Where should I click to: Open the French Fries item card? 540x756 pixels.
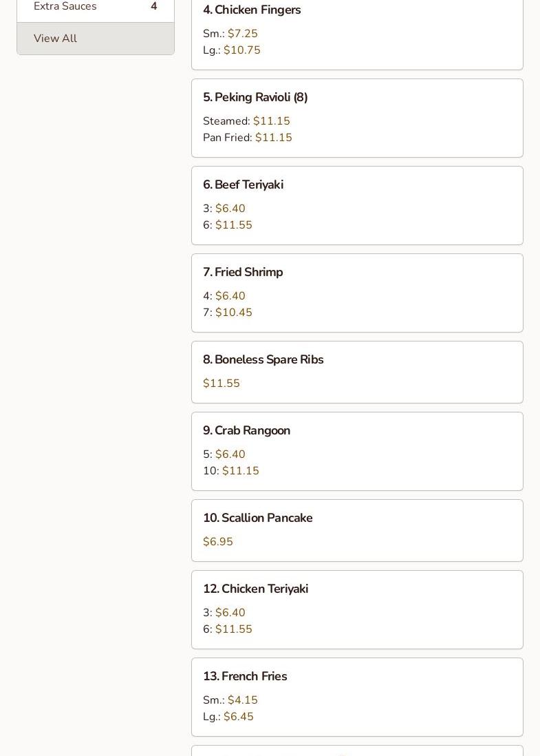[x=245, y=677]
